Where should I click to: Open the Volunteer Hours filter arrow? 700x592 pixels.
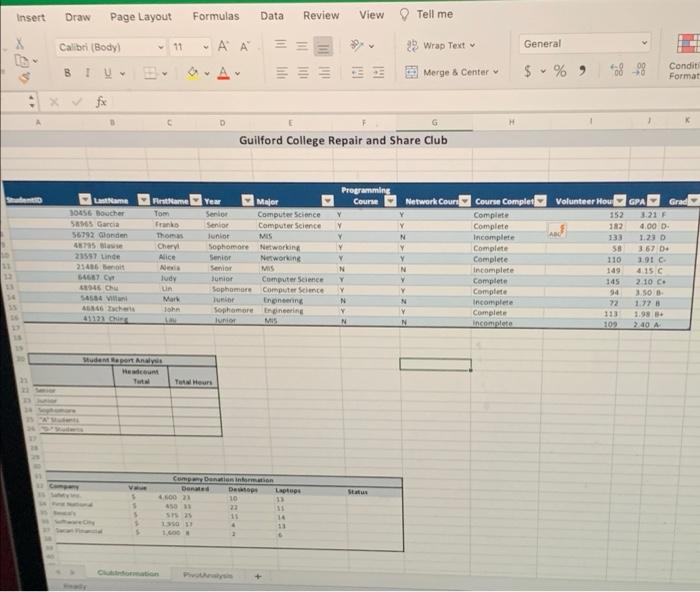(619, 200)
